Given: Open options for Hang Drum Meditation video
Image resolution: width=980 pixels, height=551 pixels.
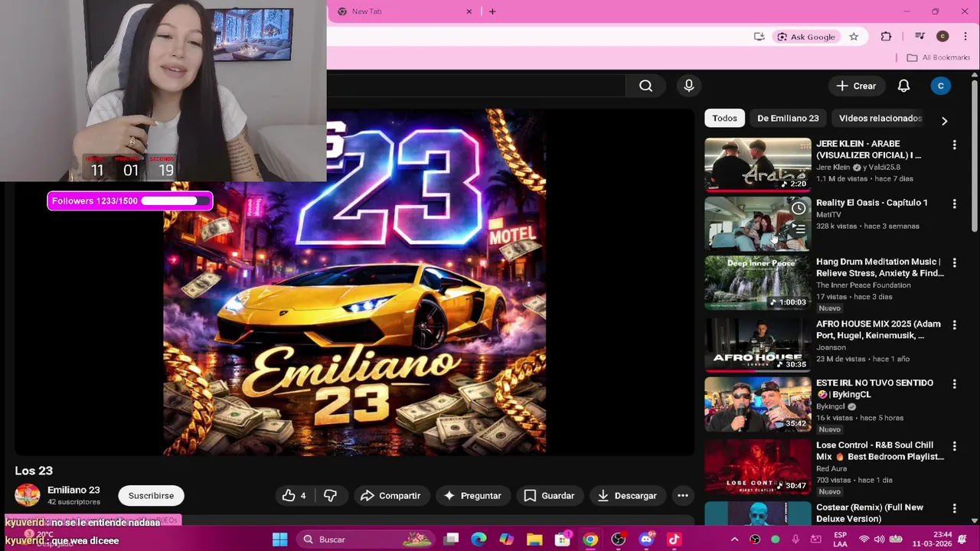Looking at the screenshot, I should (x=954, y=262).
